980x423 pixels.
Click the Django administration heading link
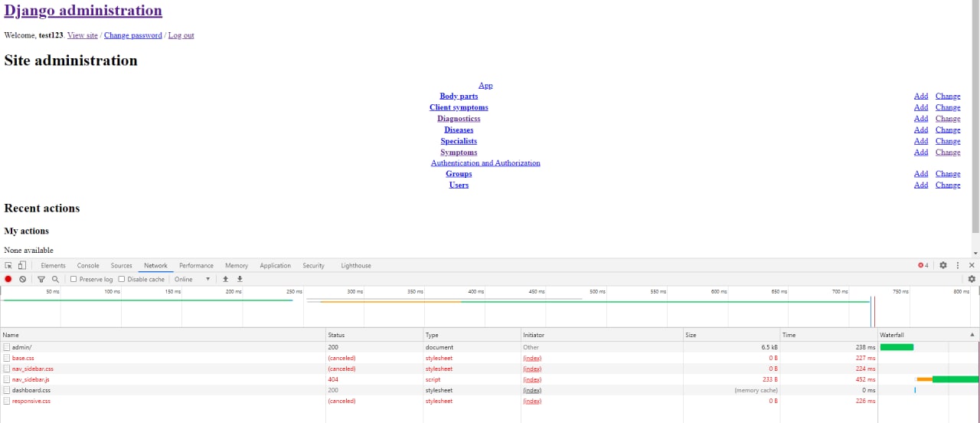point(83,11)
